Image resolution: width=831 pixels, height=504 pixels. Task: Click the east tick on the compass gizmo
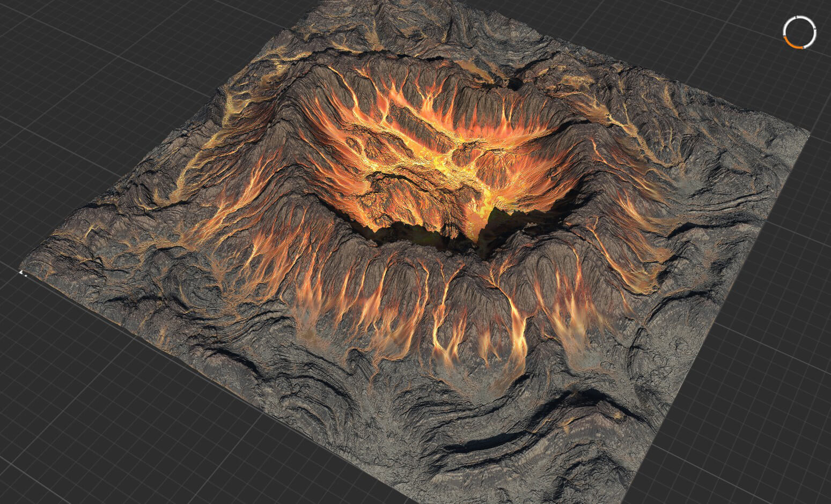pos(815,28)
